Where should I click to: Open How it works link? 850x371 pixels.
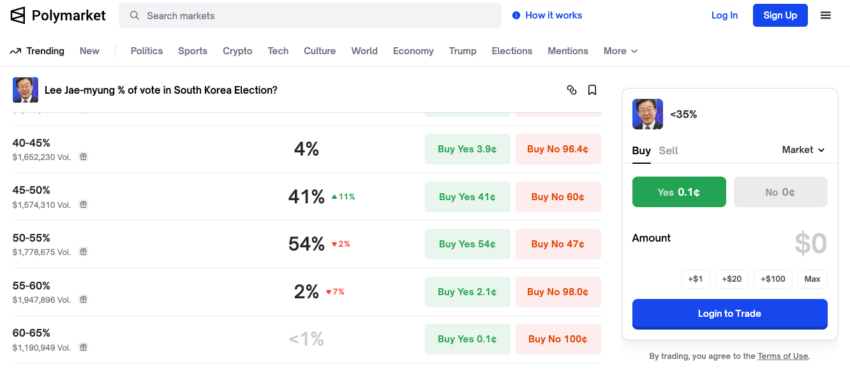(x=553, y=15)
